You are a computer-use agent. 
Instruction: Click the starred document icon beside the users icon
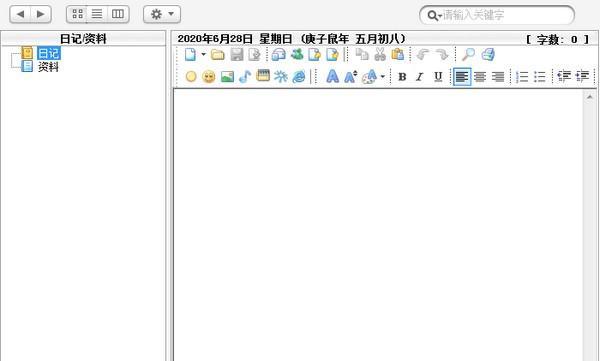click(315, 55)
